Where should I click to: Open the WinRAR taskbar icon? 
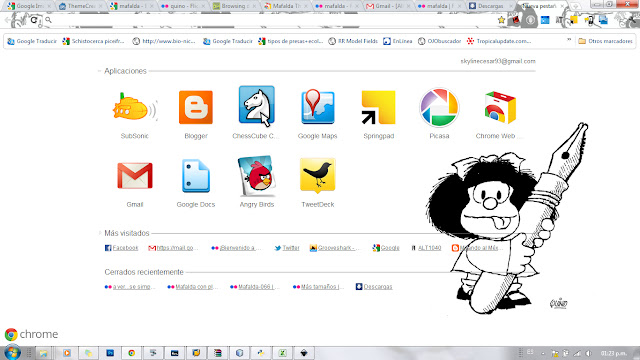(218, 353)
